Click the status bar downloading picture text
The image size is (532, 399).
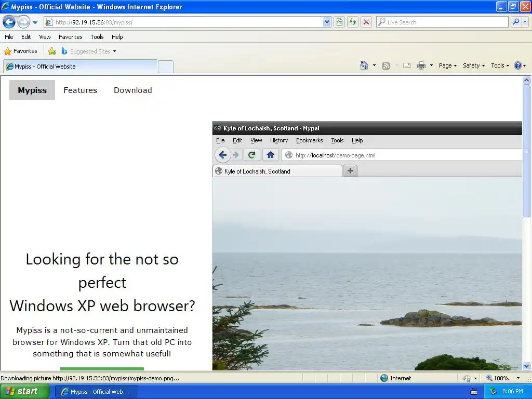[x=90, y=378]
